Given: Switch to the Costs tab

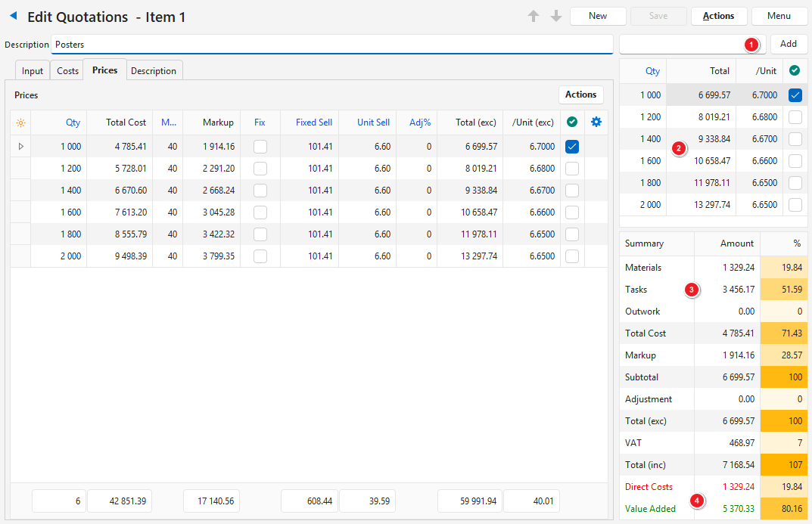Looking at the screenshot, I should point(67,71).
